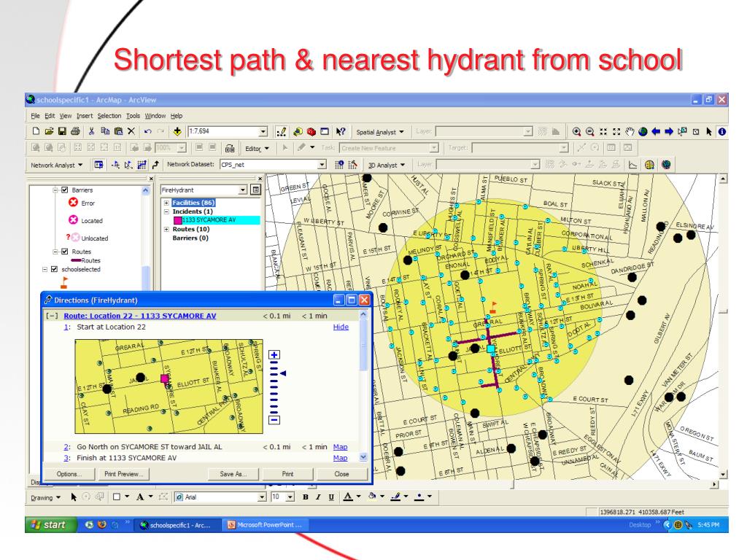The height and width of the screenshot is (560, 747).
Task: Go back to previous extent arrow
Action: 656,131
